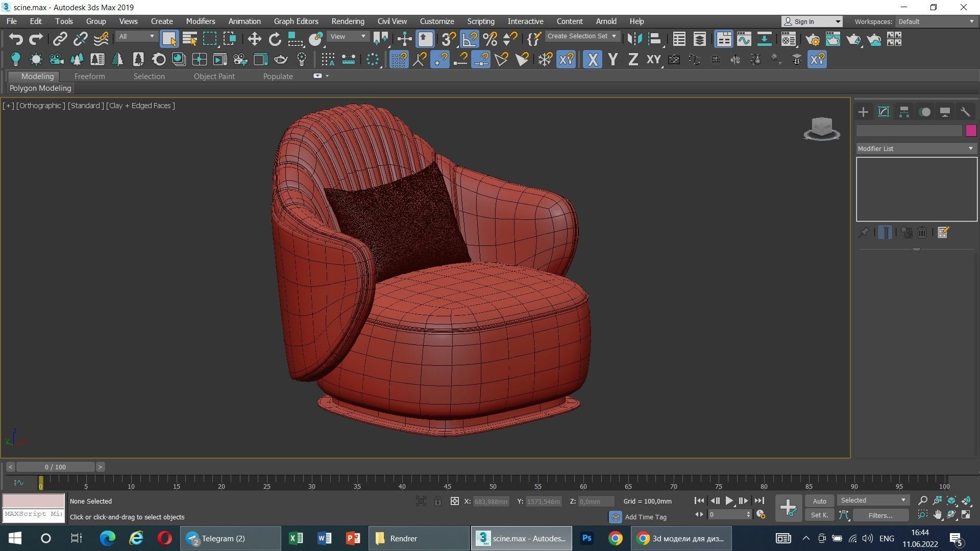The width and height of the screenshot is (980, 551).
Task: Click the Go to Start button
Action: [x=699, y=501]
